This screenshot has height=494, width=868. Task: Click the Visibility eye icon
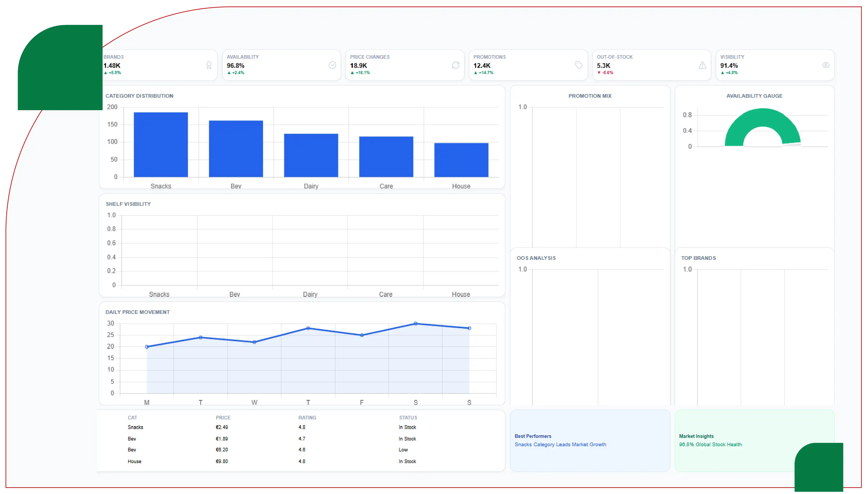pyautogui.click(x=826, y=65)
